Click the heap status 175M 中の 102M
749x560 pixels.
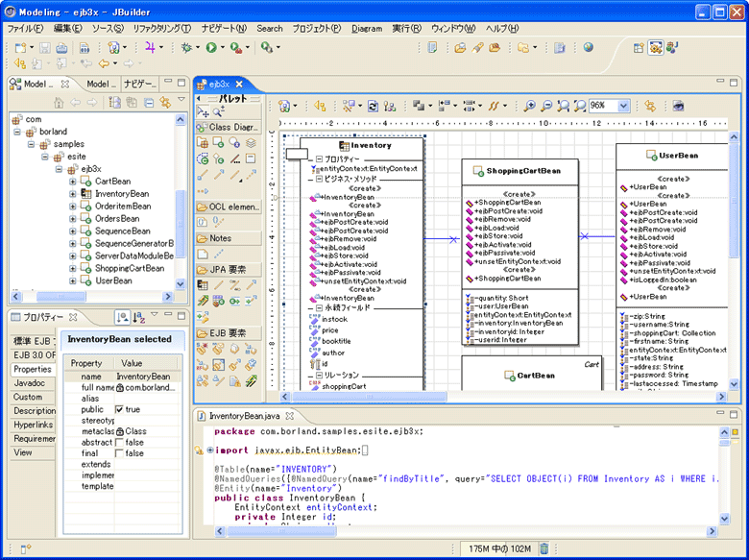click(x=499, y=548)
